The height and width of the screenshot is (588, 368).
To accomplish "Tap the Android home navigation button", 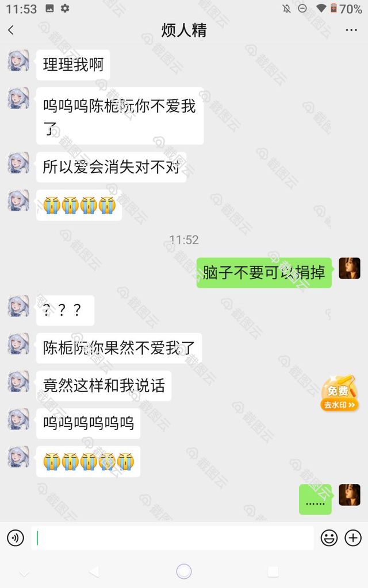I will click(184, 571).
